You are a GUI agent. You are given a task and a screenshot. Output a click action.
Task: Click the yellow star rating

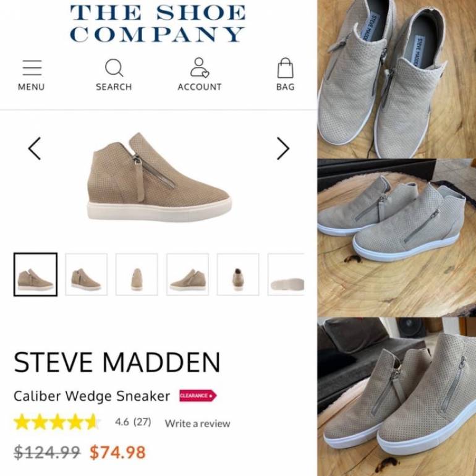[56, 422]
